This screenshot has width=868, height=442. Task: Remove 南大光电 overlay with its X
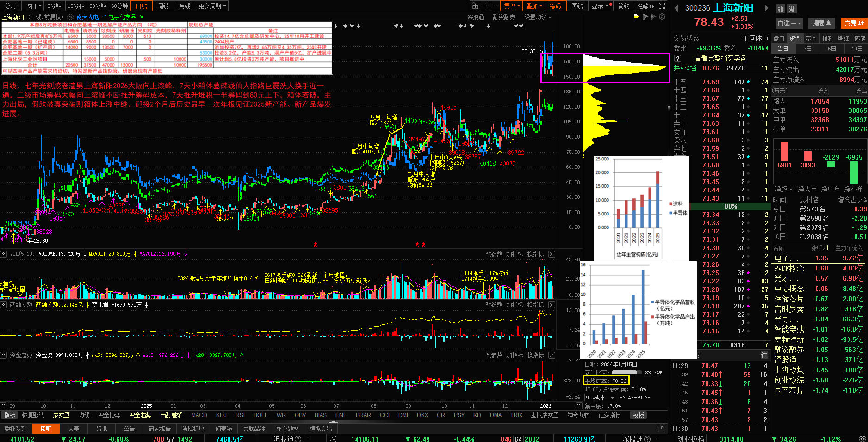[104, 17]
